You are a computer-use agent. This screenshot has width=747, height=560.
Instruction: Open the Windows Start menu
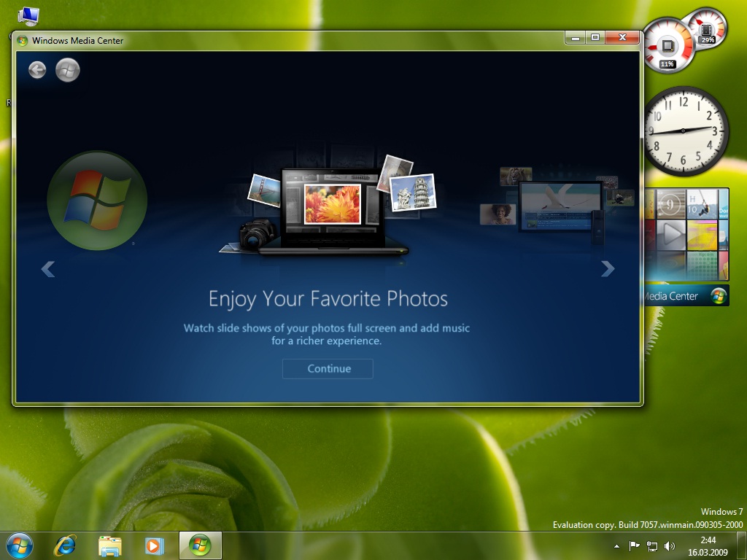coord(20,545)
